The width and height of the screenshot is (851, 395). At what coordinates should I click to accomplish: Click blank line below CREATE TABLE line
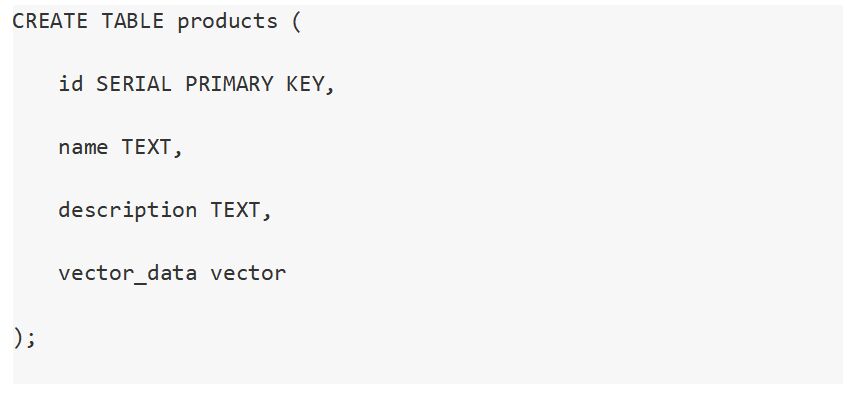click(428, 53)
